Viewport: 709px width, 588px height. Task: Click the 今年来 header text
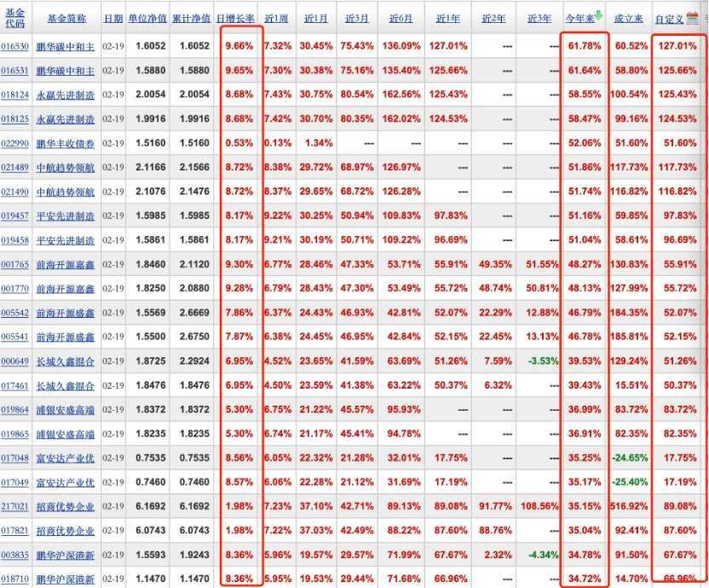(579, 19)
